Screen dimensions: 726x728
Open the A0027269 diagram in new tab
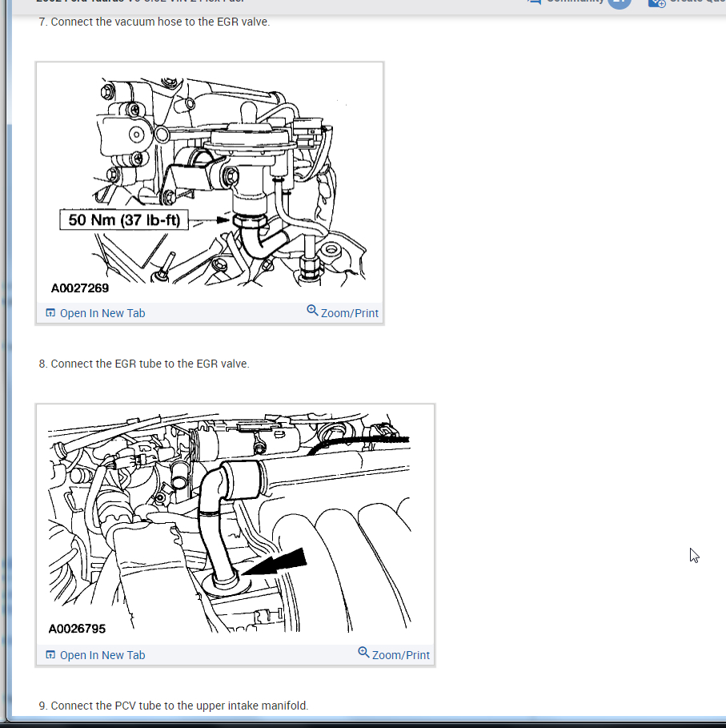coord(95,313)
